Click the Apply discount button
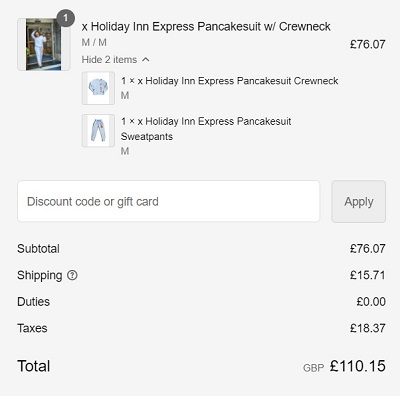Viewport: 400px width, 396px height. [x=359, y=201]
